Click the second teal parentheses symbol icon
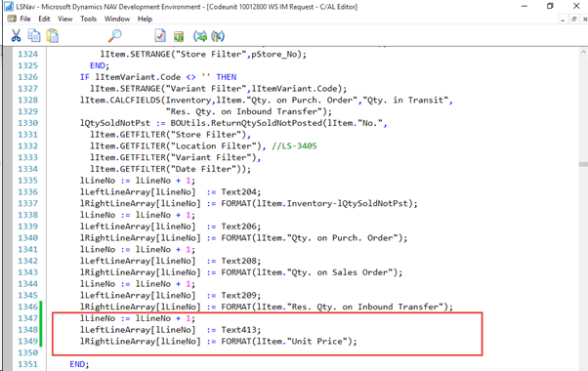 coord(218,36)
